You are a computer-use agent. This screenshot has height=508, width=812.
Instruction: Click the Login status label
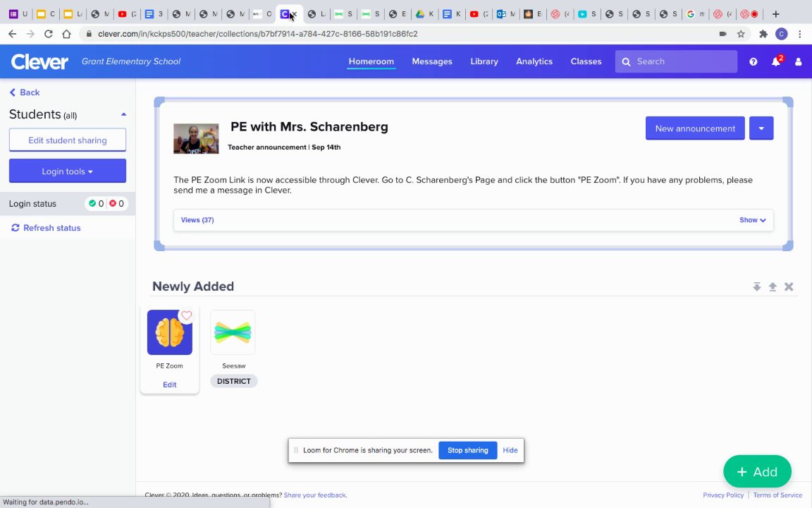click(x=32, y=204)
